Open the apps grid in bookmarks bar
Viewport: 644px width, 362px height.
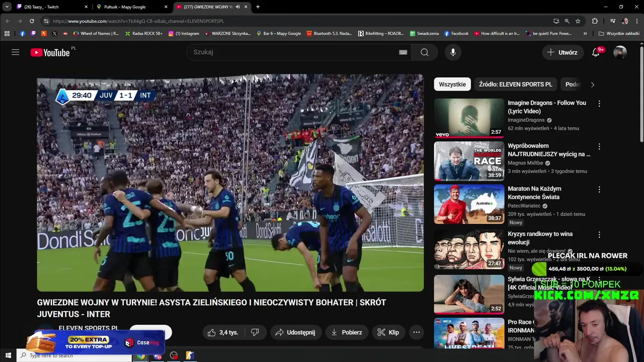pos(7,34)
